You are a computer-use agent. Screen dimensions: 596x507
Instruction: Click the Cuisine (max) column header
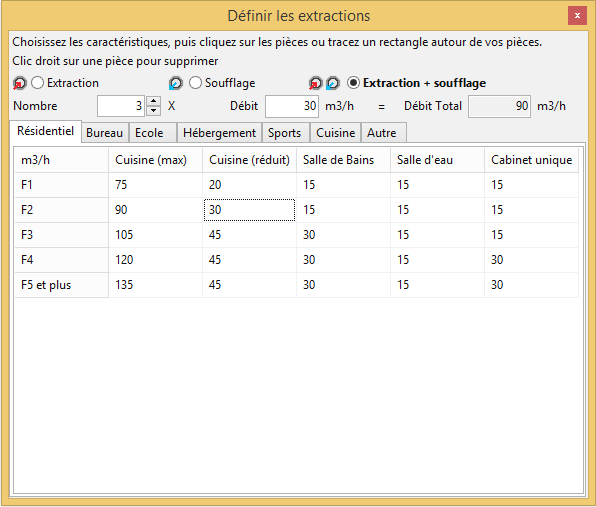point(155,160)
